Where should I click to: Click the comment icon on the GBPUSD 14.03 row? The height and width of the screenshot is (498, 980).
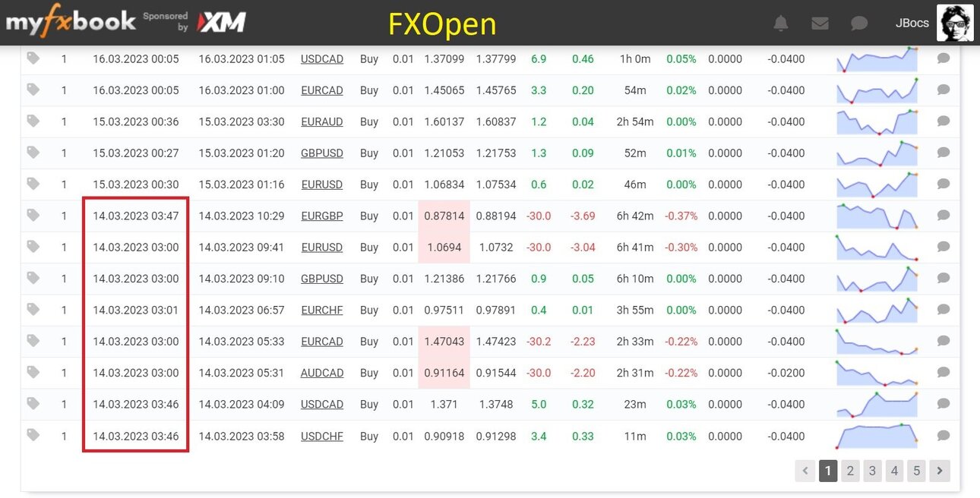[x=944, y=279]
